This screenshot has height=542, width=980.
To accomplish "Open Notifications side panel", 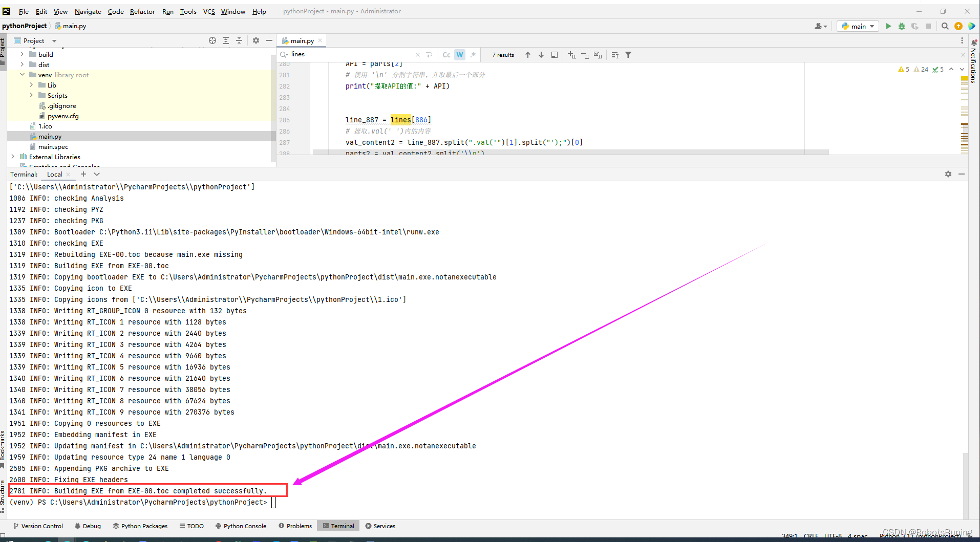I will [x=973, y=61].
